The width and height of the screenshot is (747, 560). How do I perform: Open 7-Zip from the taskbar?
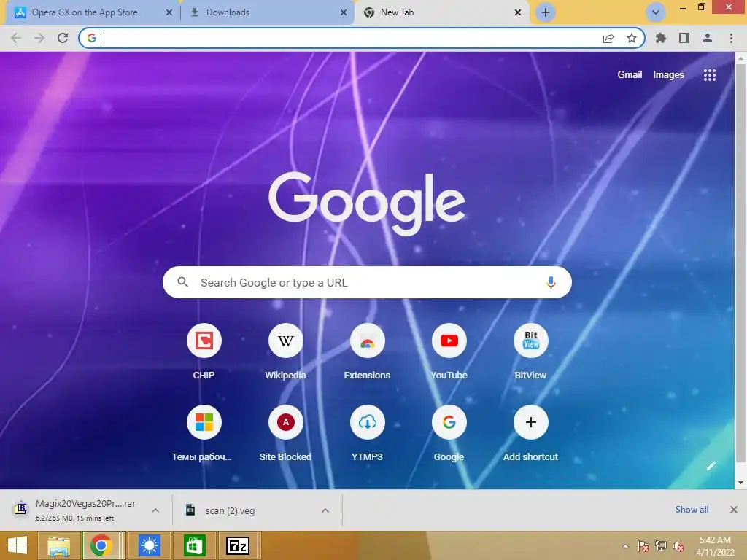(237, 545)
